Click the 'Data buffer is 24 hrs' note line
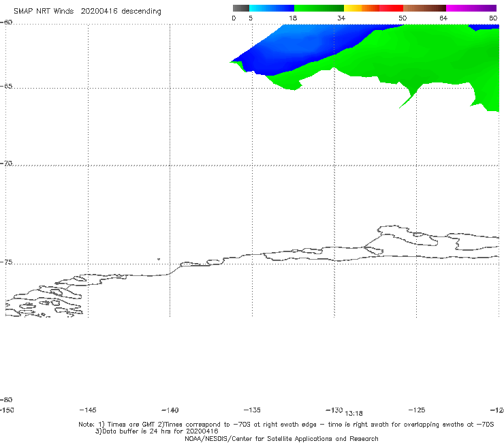The height and width of the screenshot is (443, 504). point(157,431)
